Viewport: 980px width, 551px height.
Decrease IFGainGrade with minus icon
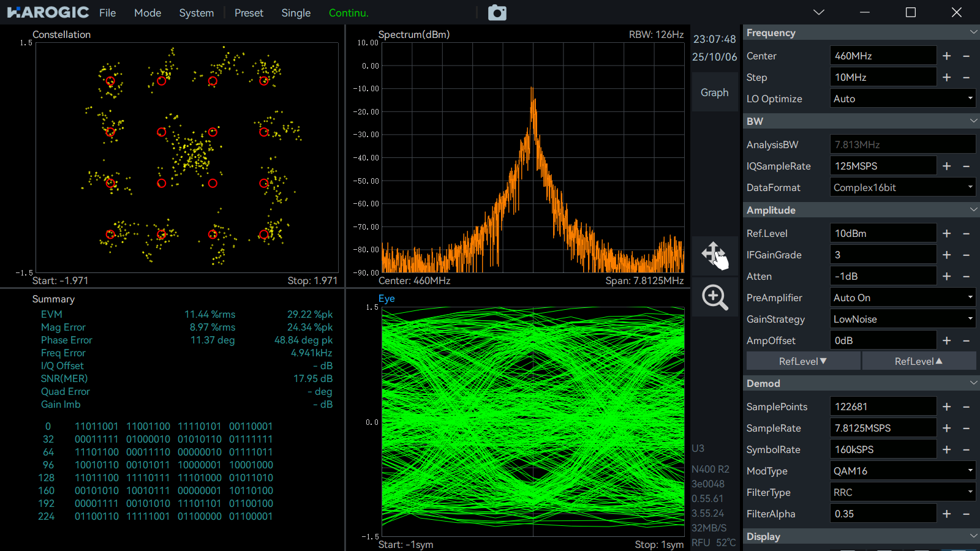point(966,255)
